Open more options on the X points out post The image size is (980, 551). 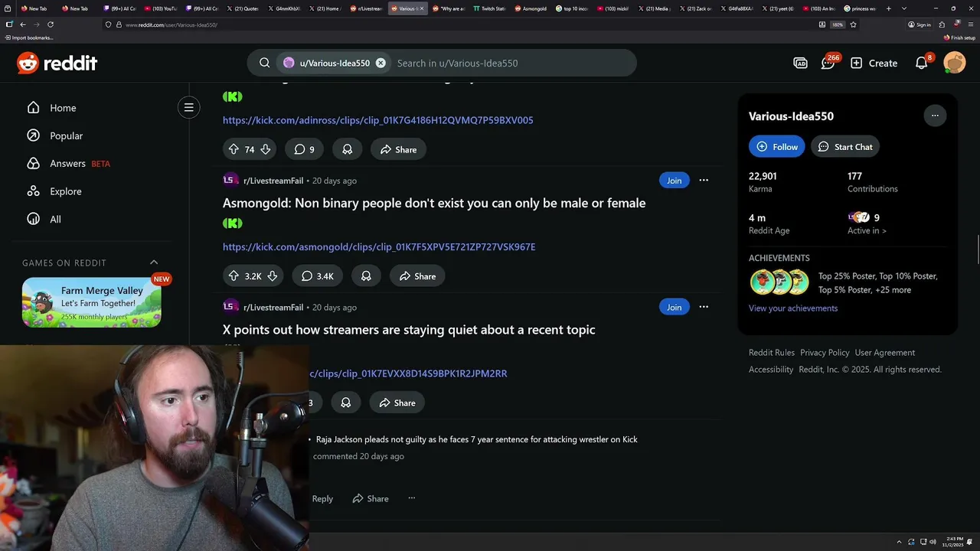tap(704, 307)
